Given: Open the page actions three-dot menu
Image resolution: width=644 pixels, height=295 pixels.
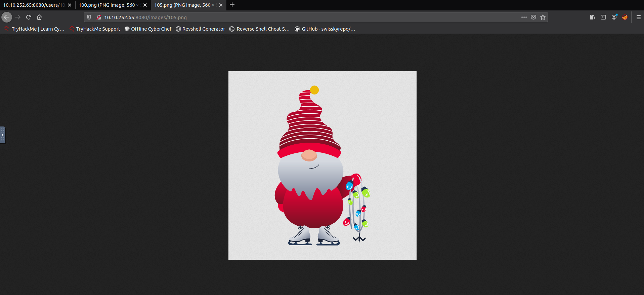Looking at the screenshot, I should click(x=524, y=17).
